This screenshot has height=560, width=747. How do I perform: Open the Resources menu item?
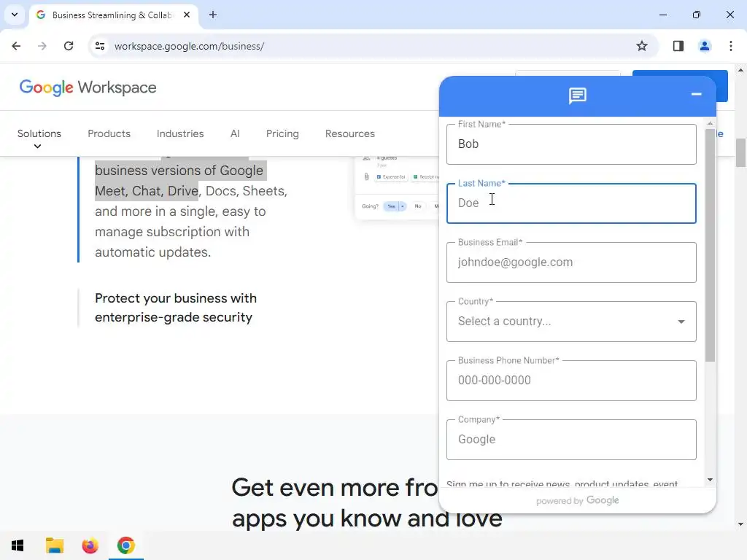[350, 134]
